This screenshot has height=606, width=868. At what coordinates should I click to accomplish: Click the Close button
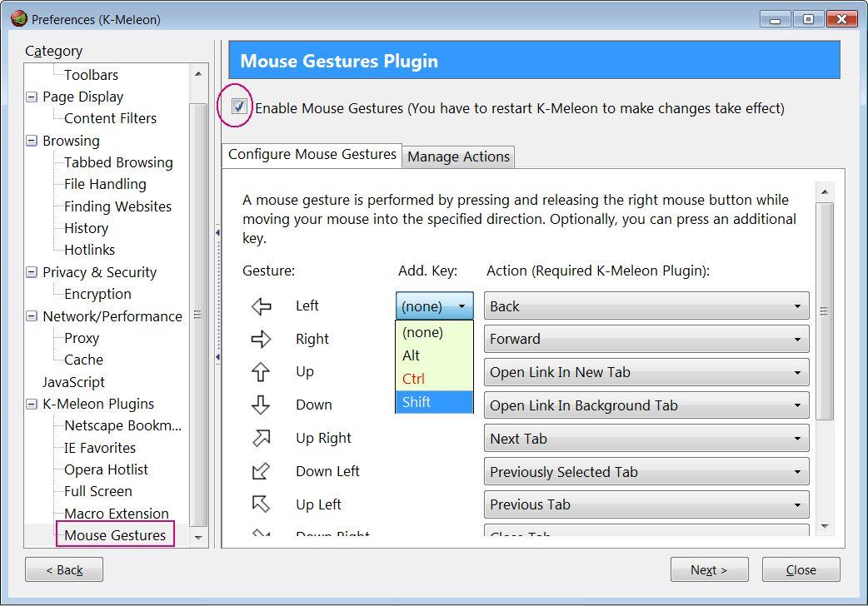801,569
